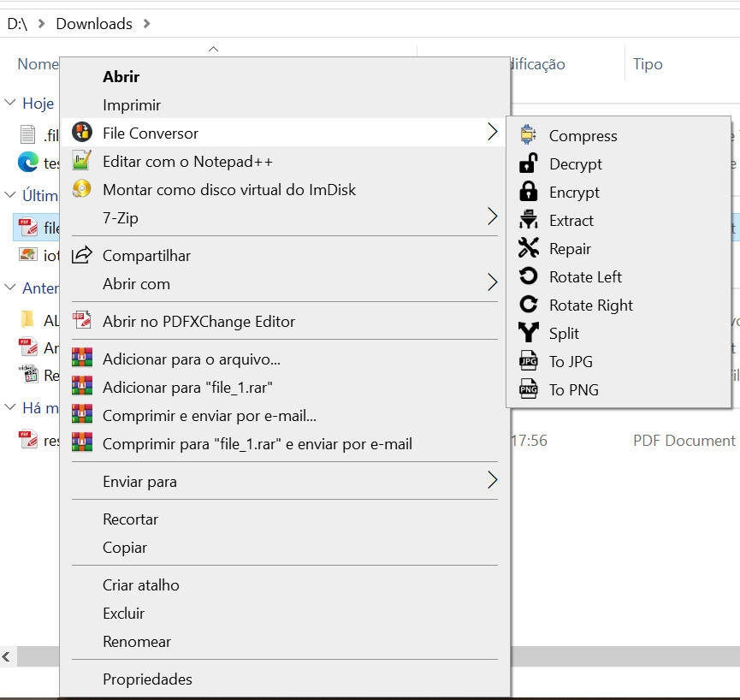Viewport: 740px width, 700px height.
Task: Expand the File Conversor submenu arrow
Action: [x=492, y=132]
